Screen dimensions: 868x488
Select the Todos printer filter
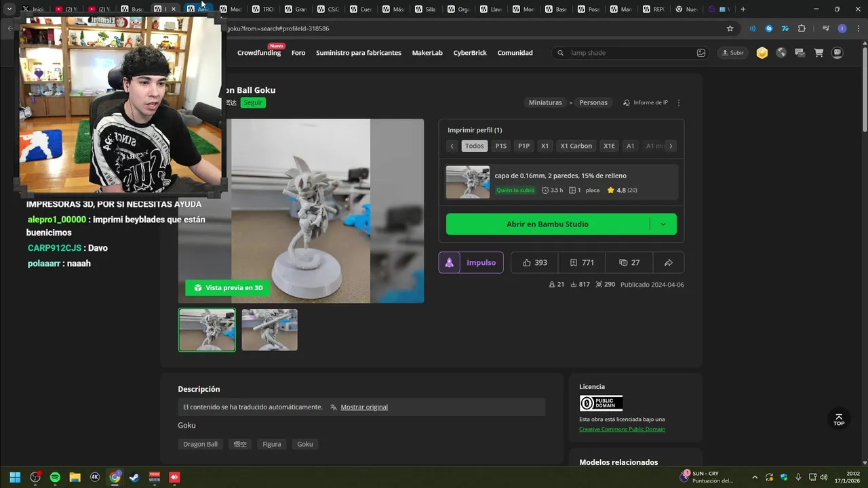coord(475,146)
